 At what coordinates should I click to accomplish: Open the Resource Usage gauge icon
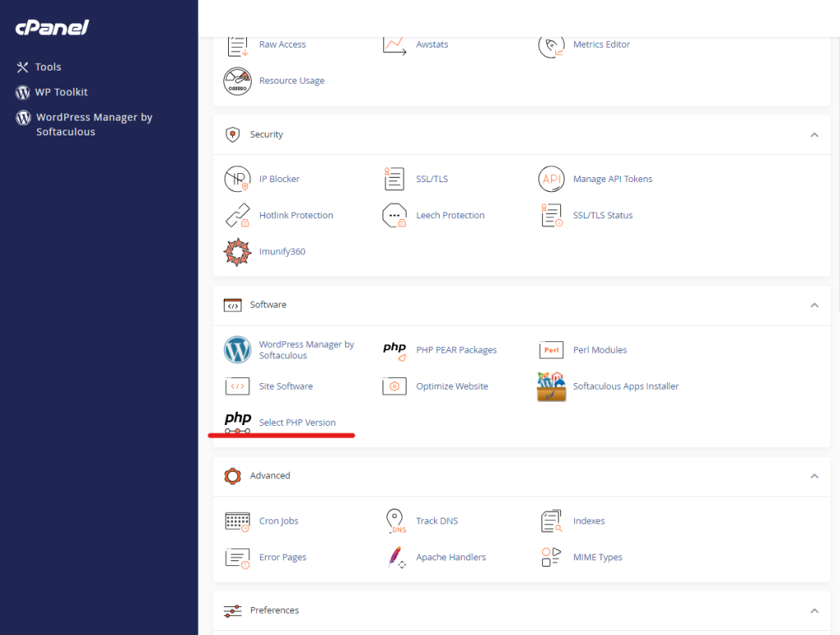[x=237, y=81]
